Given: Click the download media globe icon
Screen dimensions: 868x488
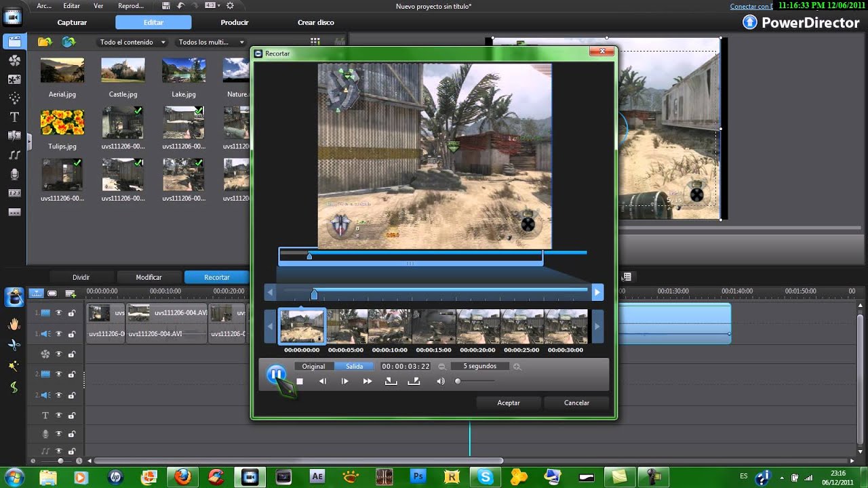Looking at the screenshot, I should point(68,42).
